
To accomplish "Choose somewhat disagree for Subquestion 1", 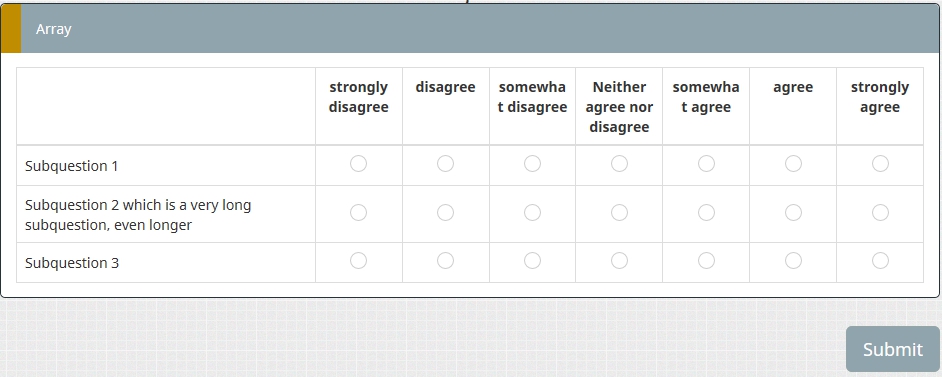I will click(x=532, y=163).
